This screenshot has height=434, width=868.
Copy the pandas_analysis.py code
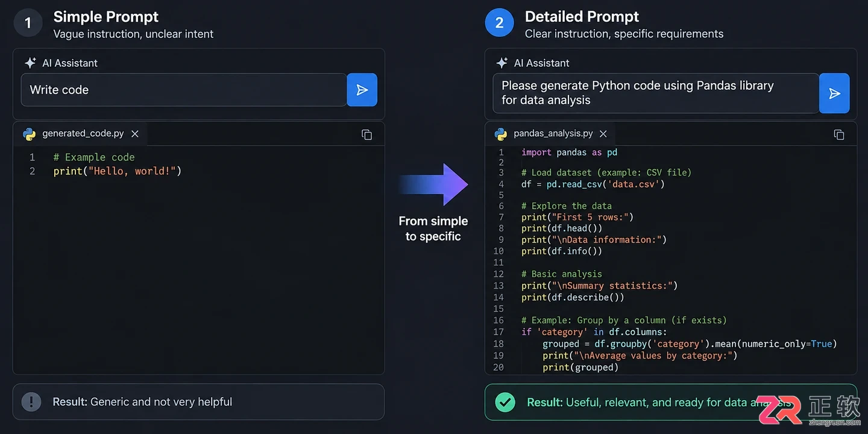[x=838, y=134]
